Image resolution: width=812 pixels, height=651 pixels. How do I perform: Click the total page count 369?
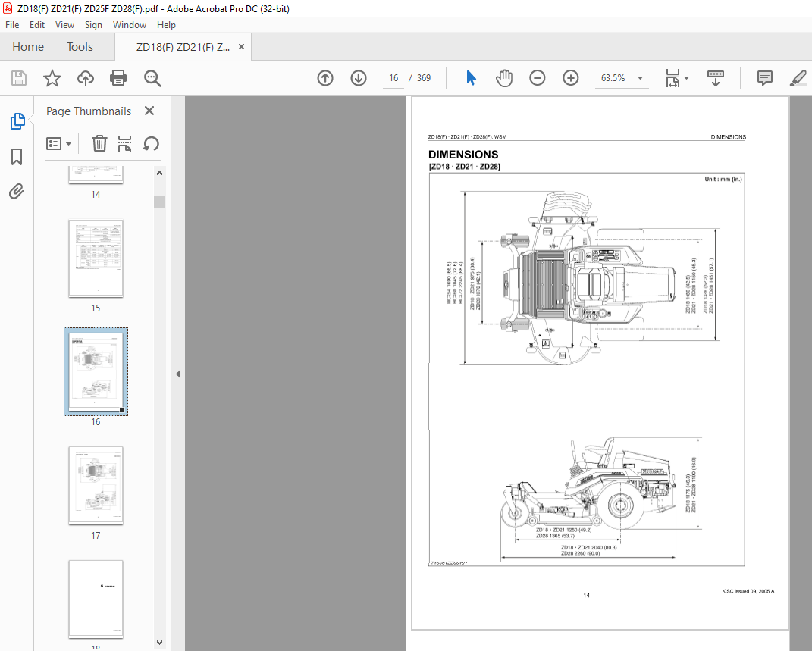point(424,78)
